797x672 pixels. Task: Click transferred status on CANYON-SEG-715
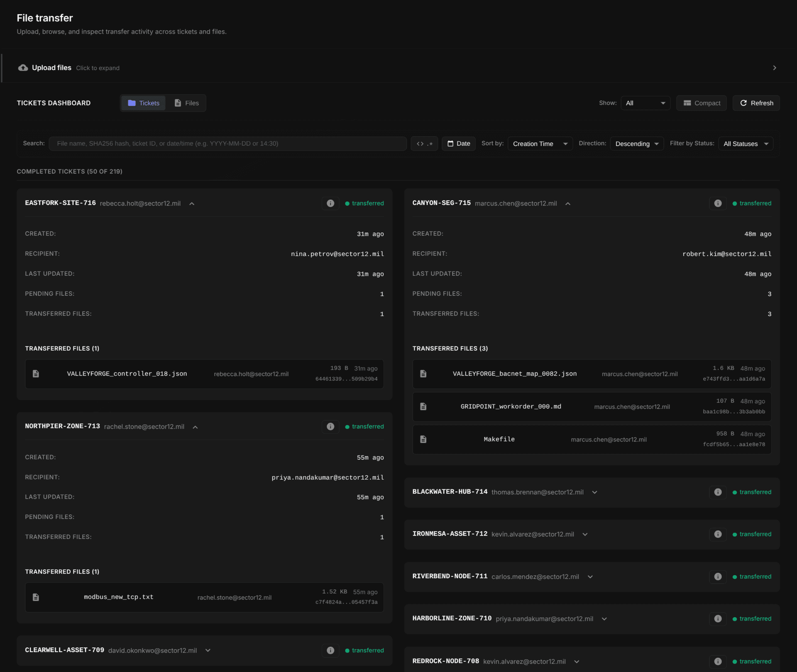(x=752, y=203)
